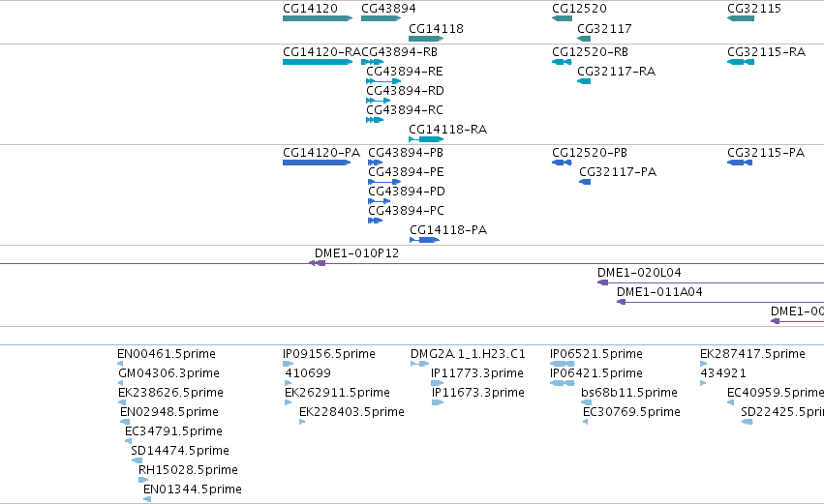
Task: Click the EK228403.5prime EST label
Action: 352,413
